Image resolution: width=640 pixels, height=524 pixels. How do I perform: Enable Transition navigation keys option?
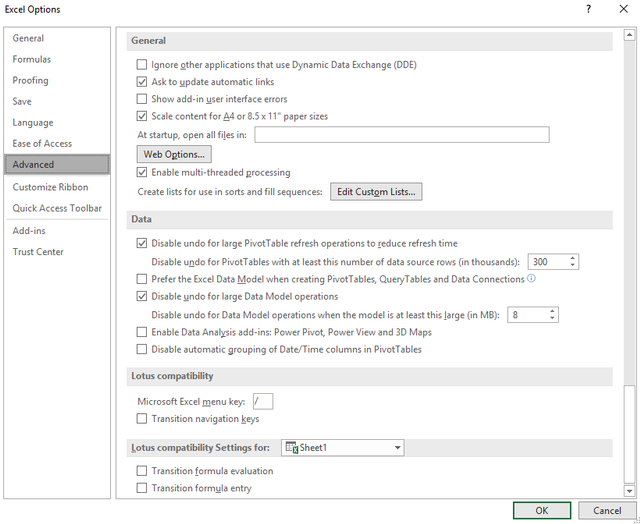141,419
